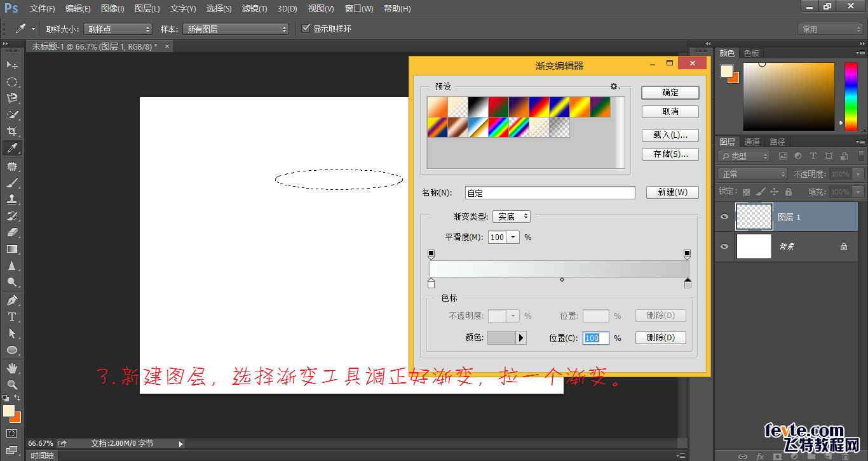Click 载入(L)... button
The width and height of the screenshot is (868, 461).
pos(670,135)
